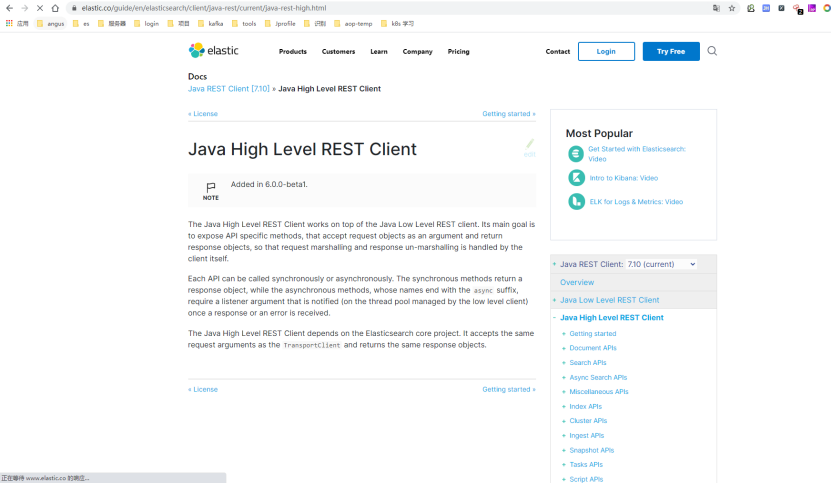Expand Async Search APIs in sidebar tree
This screenshot has height=484, width=831.
pyautogui.click(x=564, y=377)
